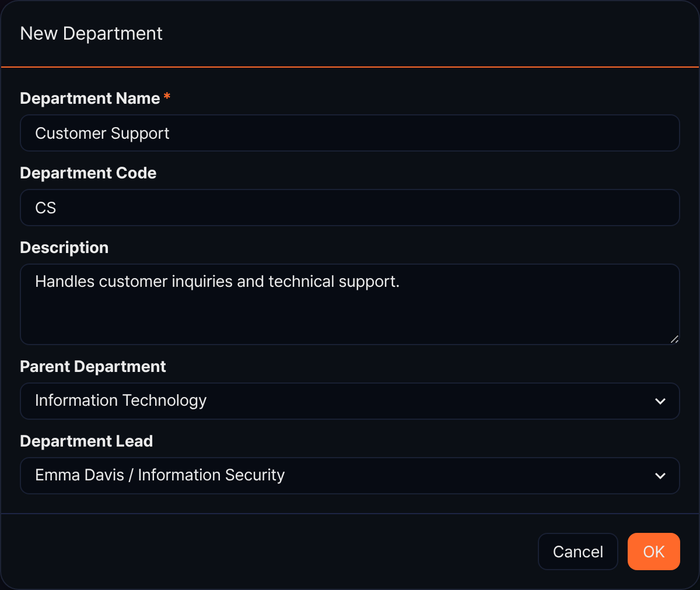Focus the Department Code field

(350, 208)
